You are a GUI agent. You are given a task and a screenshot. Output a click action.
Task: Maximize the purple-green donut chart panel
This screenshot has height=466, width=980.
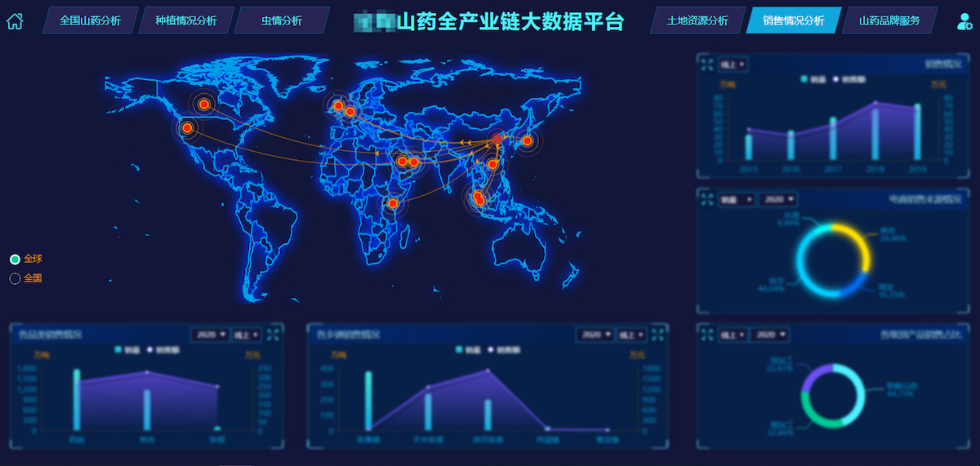(x=707, y=335)
